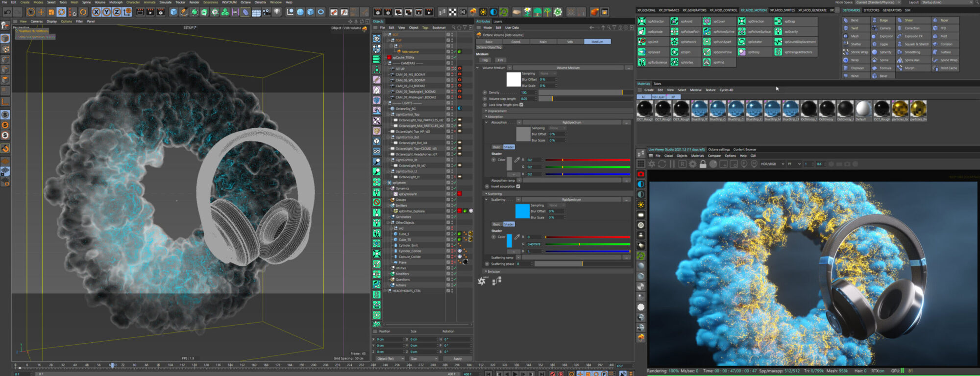980x376 pixels.
Task: Open the HDR/sRGB dropdown in Live Viewer
Action: (772, 164)
